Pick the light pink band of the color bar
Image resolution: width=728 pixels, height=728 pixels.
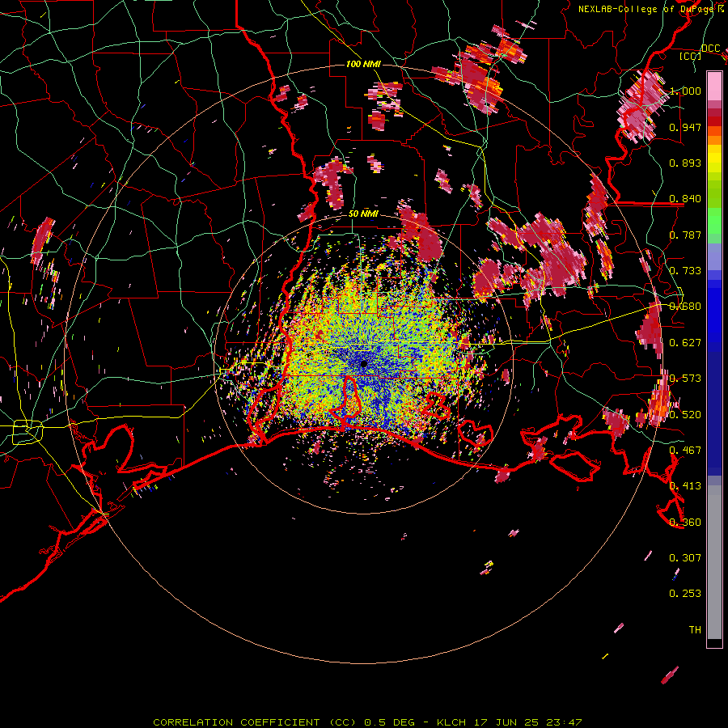pos(714,87)
